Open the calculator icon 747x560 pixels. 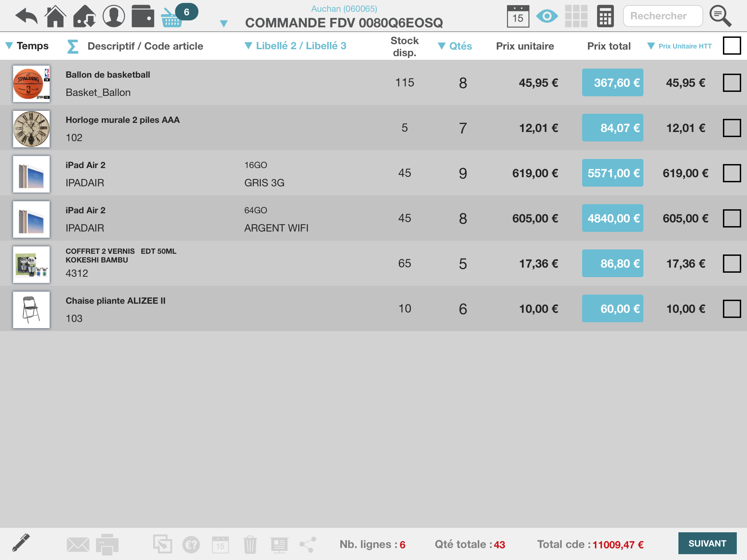605,16
